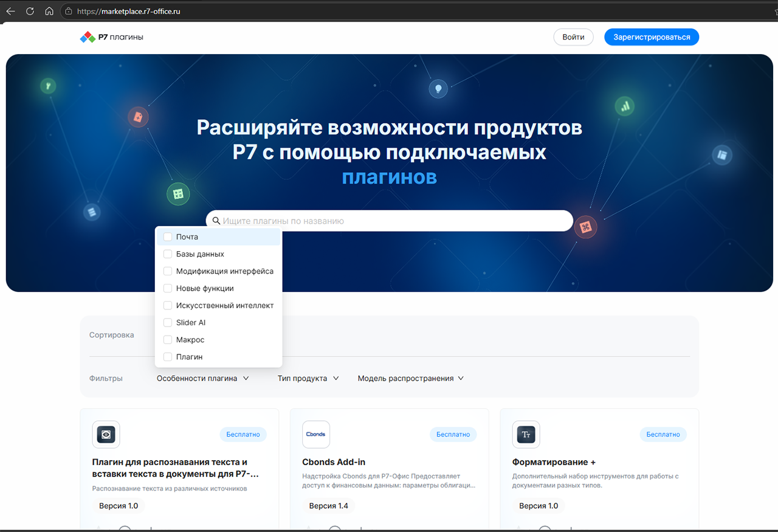Click the Cbonds Add-in logo

click(315, 434)
